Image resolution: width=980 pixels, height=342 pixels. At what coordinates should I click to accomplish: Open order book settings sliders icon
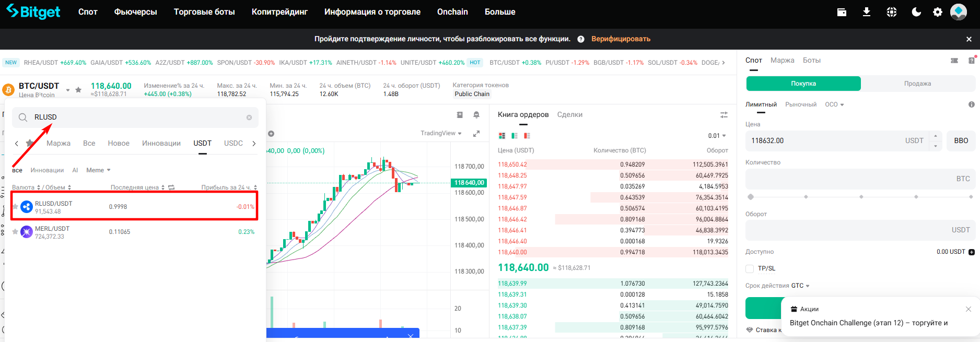[x=724, y=115]
